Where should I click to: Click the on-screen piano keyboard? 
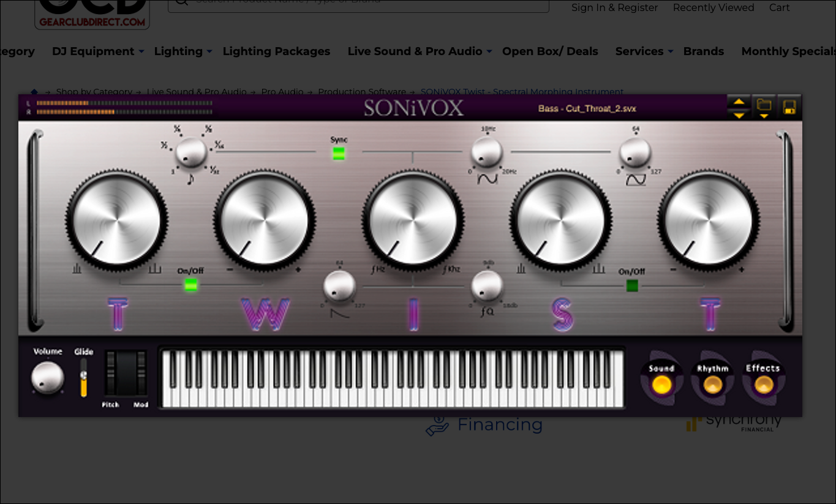(x=392, y=378)
